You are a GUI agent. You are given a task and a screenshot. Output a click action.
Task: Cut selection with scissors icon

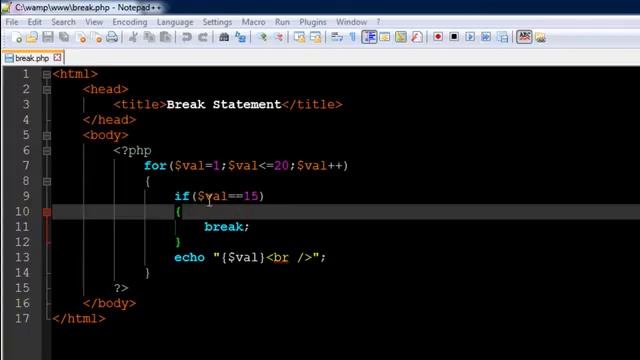(133, 38)
